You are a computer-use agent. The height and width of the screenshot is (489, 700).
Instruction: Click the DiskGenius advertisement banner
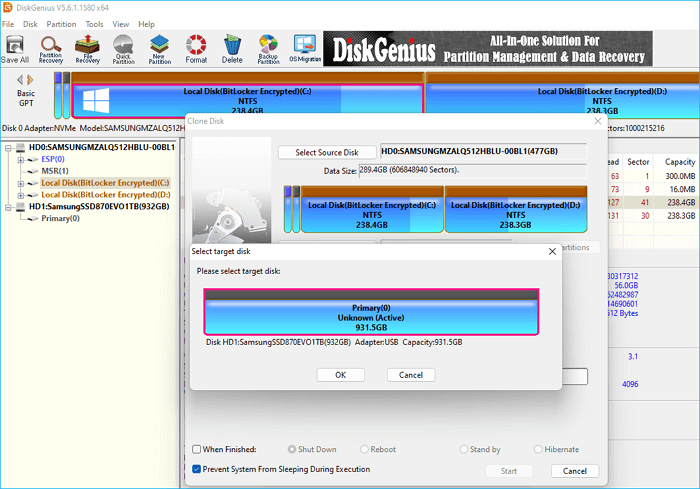click(x=488, y=49)
